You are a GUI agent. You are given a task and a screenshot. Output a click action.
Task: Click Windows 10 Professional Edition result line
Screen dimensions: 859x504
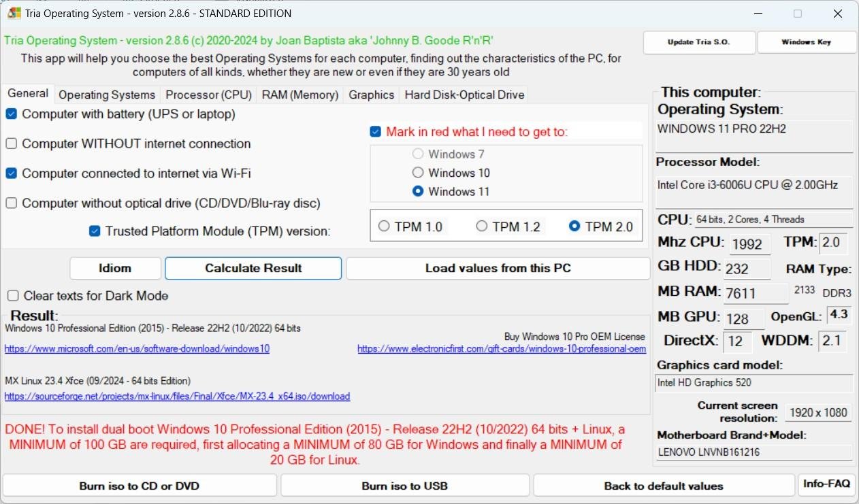pos(153,329)
